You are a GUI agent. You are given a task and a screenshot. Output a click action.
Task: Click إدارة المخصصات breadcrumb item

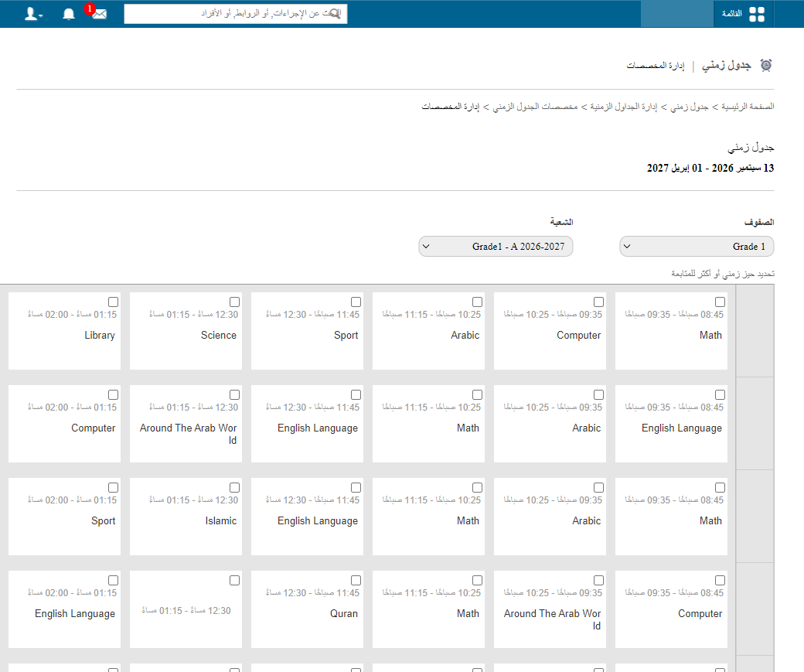[x=450, y=107]
